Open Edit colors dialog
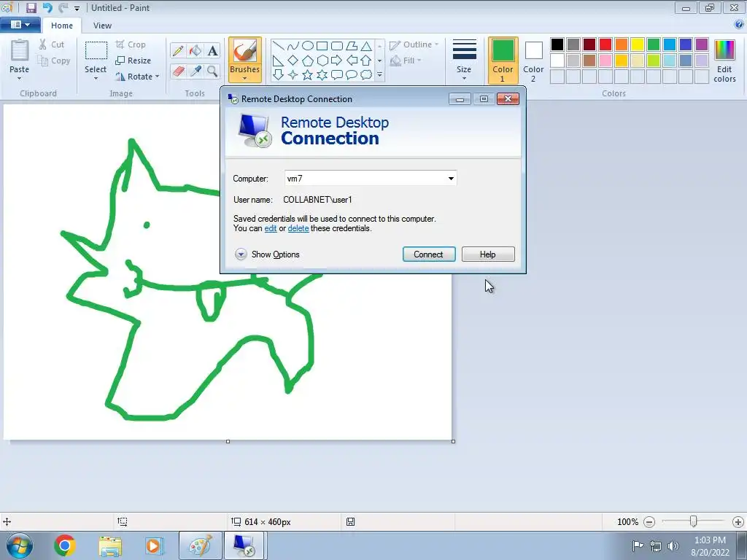Image resolution: width=747 pixels, height=560 pixels. [724, 61]
